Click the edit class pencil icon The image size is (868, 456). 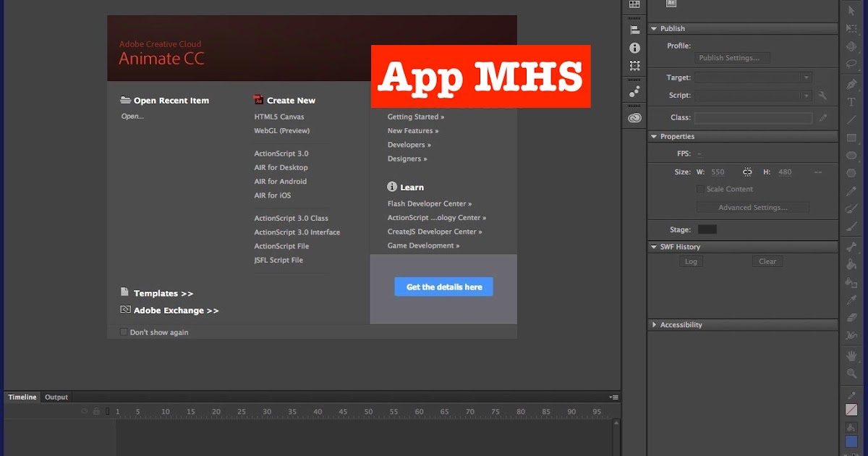point(822,117)
